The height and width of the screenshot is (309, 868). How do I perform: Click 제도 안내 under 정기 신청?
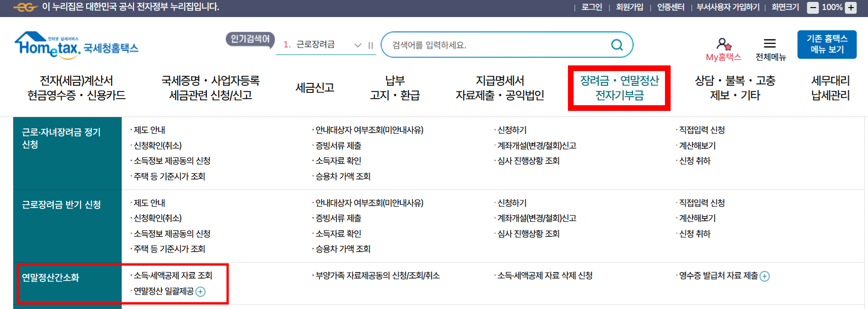[x=149, y=130]
